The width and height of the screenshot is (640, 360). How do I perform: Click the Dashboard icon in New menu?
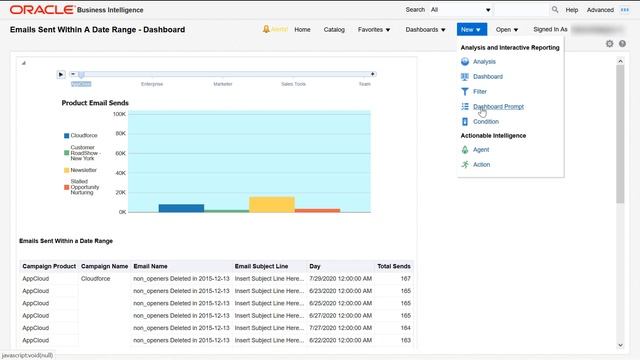465,77
